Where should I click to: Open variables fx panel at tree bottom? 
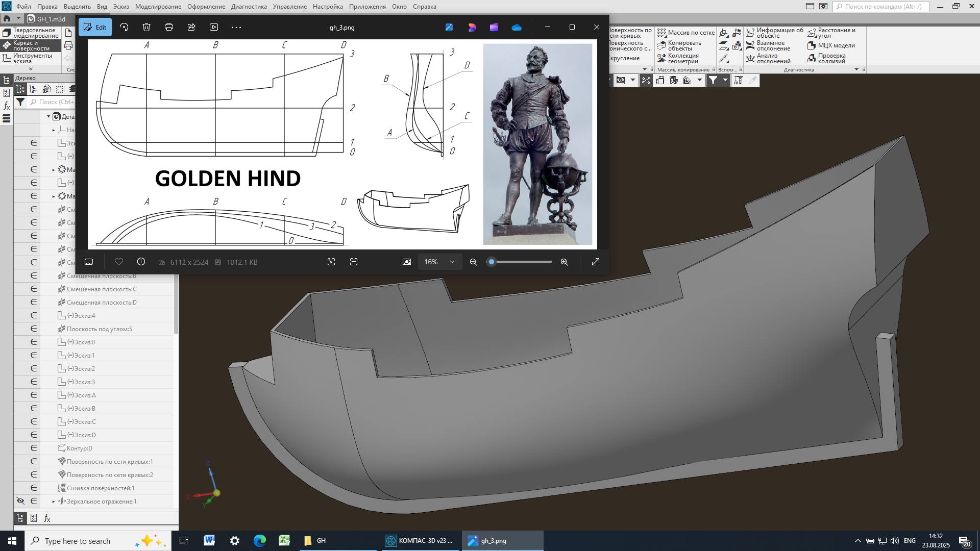tap(47, 518)
